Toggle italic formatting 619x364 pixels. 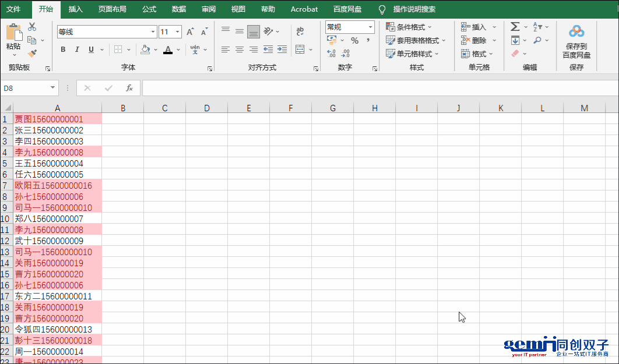77,50
